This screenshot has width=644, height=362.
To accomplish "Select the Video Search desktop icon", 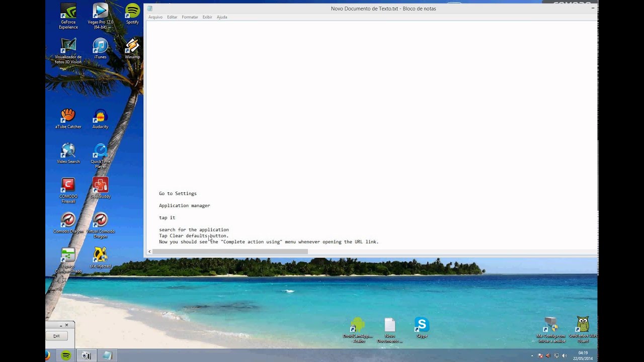I will point(68,153).
